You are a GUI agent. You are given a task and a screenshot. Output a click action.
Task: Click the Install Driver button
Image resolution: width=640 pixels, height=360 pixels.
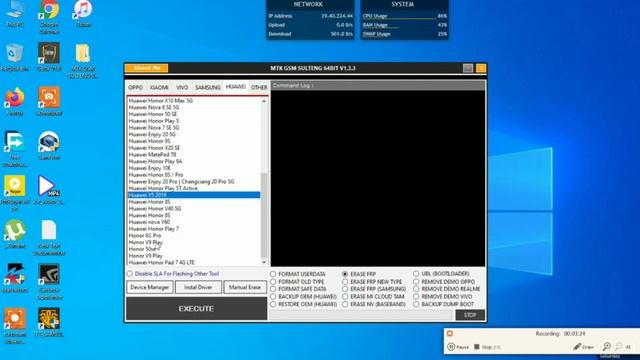coord(198,287)
